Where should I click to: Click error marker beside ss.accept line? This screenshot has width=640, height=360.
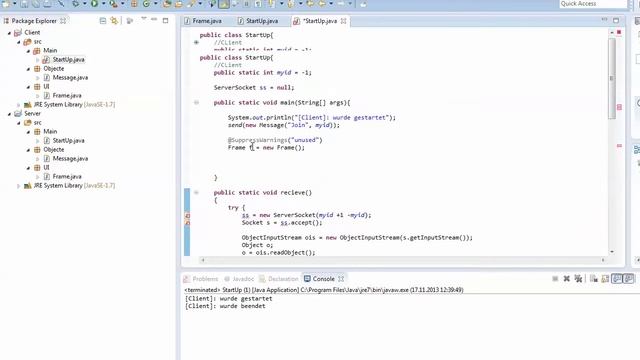[187, 223]
